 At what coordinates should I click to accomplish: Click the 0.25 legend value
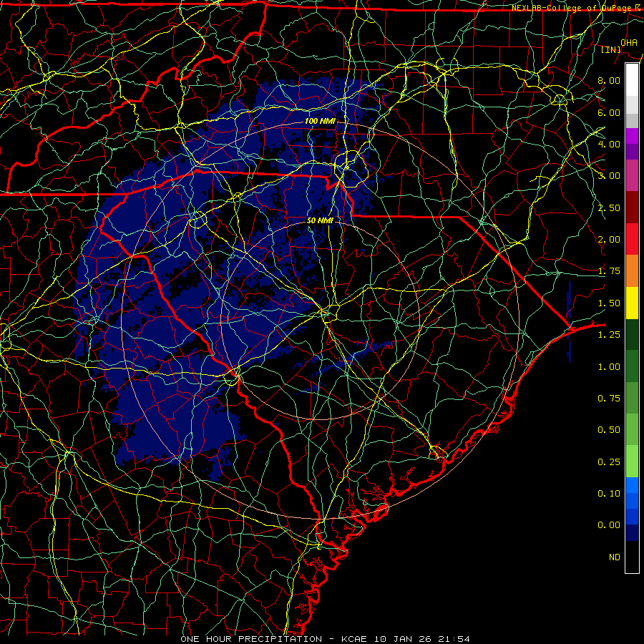609,462
